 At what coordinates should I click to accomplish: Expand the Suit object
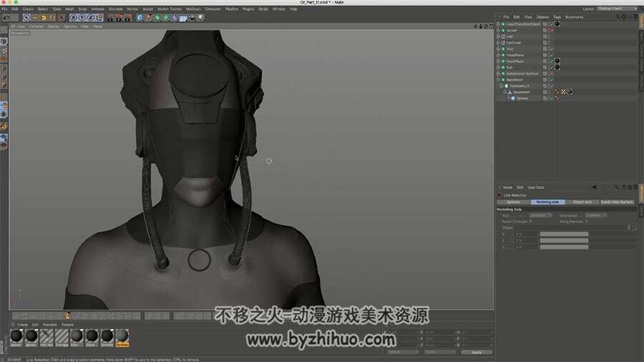[499, 67]
